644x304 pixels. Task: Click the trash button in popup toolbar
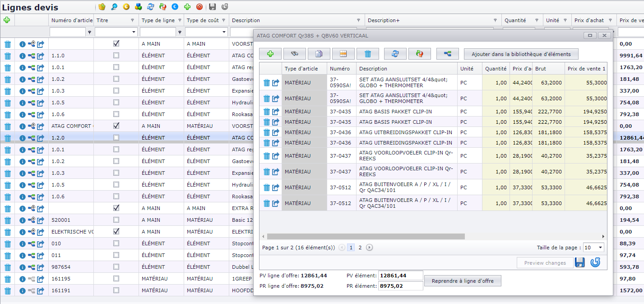368,54
